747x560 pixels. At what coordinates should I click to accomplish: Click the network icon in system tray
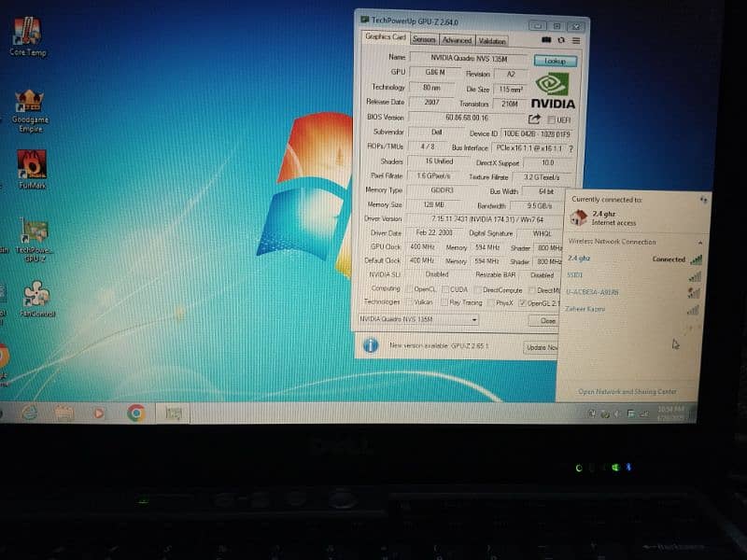[x=643, y=413]
